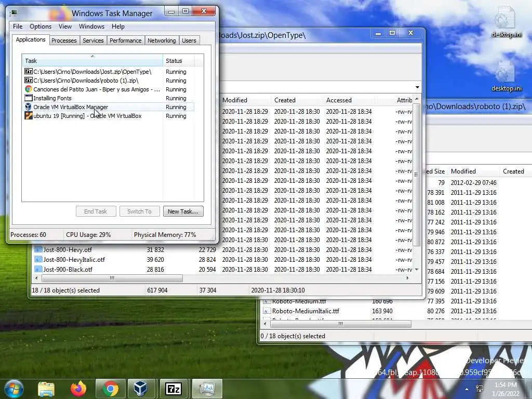
Task: Switch to the Users tab
Action: 189,41
